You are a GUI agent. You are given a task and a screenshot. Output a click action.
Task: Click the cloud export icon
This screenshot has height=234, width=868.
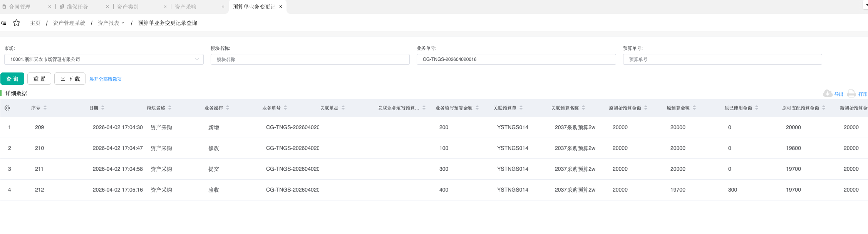827,94
